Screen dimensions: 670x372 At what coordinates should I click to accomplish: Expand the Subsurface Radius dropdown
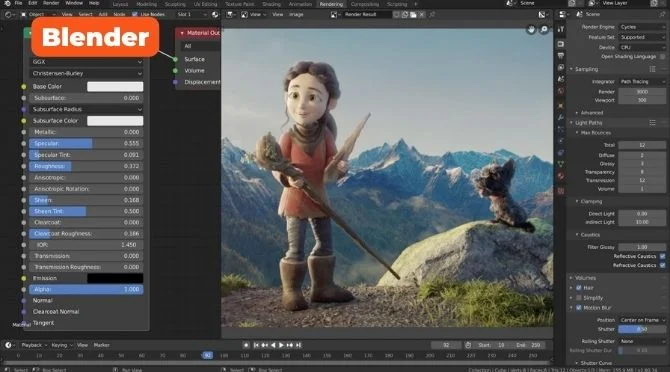(x=87, y=109)
